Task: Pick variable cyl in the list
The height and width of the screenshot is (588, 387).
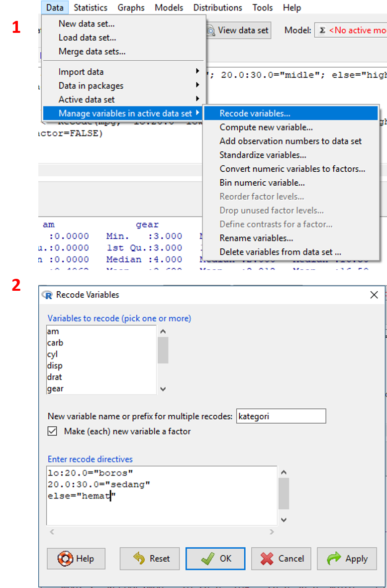Action: (x=101, y=354)
